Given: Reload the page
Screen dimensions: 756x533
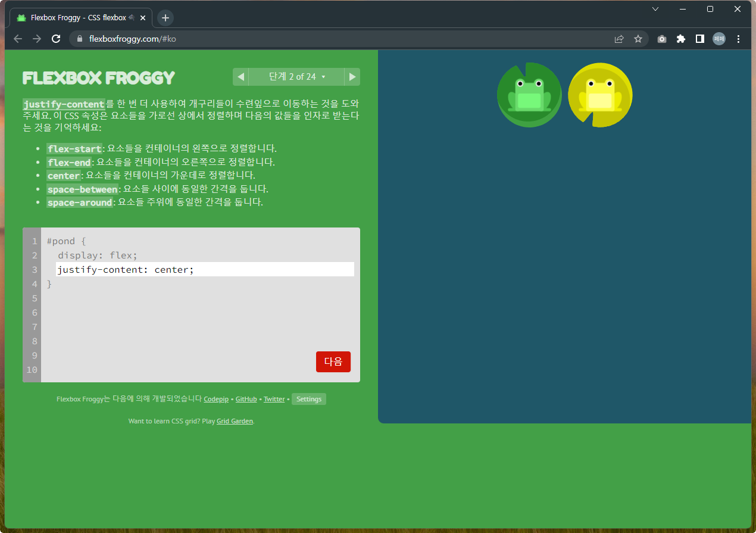Looking at the screenshot, I should [56, 39].
